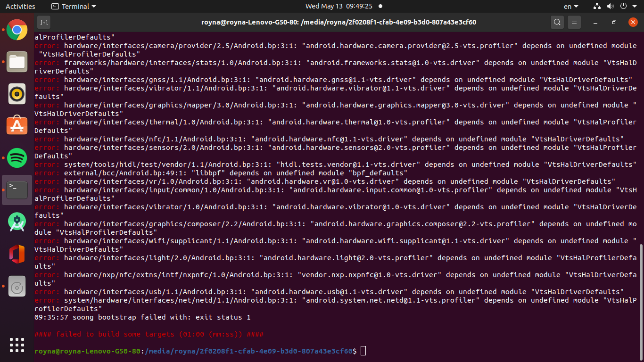Open Android Studio from the dock
The height and width of the screenshot is (362, 644).
17,222
